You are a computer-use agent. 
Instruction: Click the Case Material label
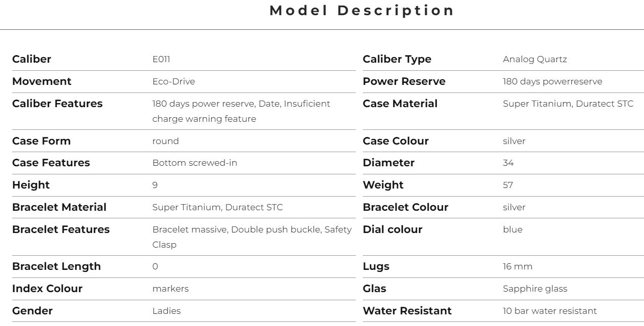pyautogui.click(x=400, y=104)
